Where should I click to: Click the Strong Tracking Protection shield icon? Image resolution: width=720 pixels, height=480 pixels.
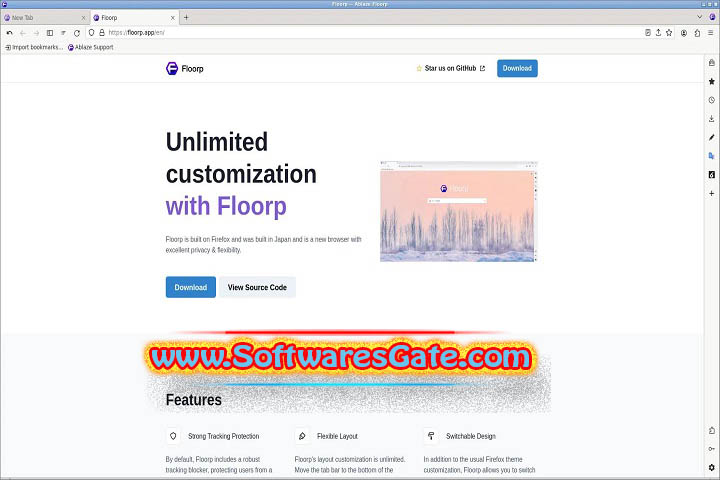coord(173,436)
